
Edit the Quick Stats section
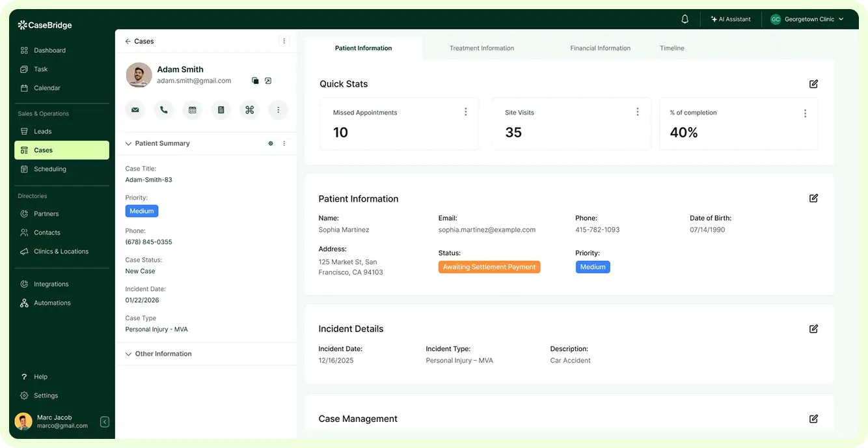813,84
